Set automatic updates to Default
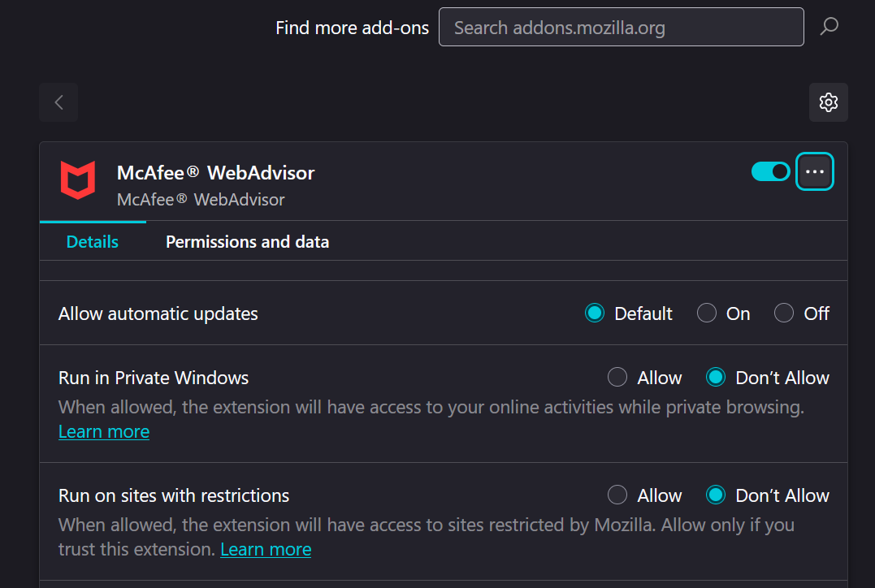The height and width of the screenshot is (588, 875). [596, 313]
